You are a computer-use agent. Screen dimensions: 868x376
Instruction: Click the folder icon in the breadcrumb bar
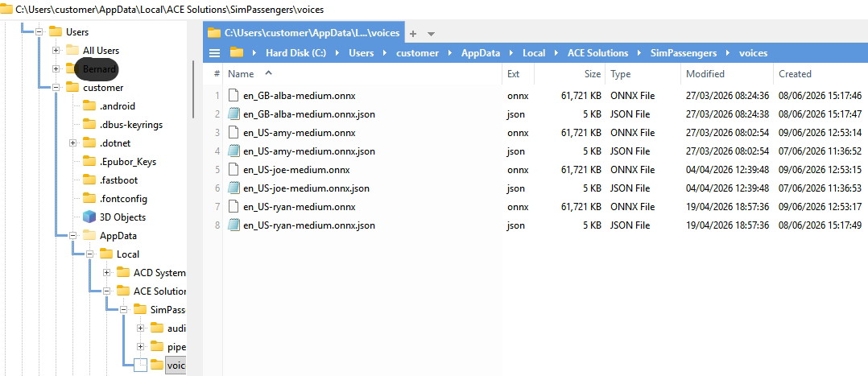click(237, 53)
